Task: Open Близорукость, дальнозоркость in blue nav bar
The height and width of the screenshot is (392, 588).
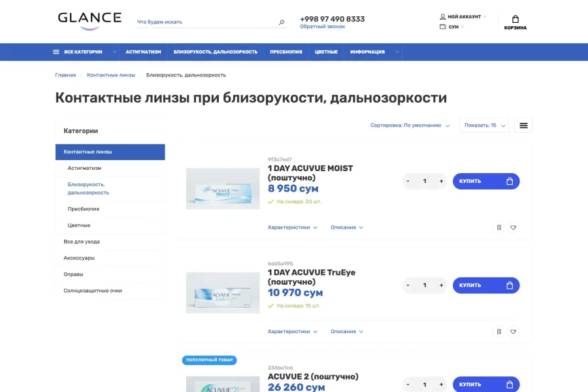Action: tap(216, 52)
